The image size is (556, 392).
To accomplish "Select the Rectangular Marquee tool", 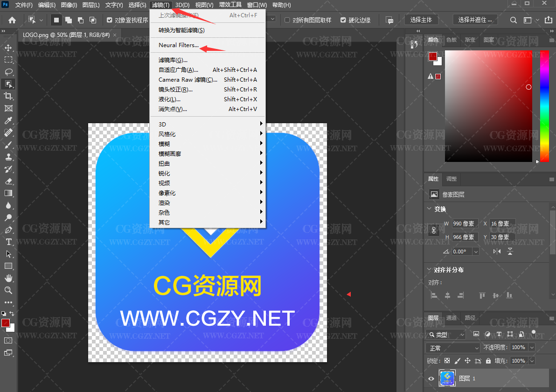I will pyautogui.click(x=8, y=60).
